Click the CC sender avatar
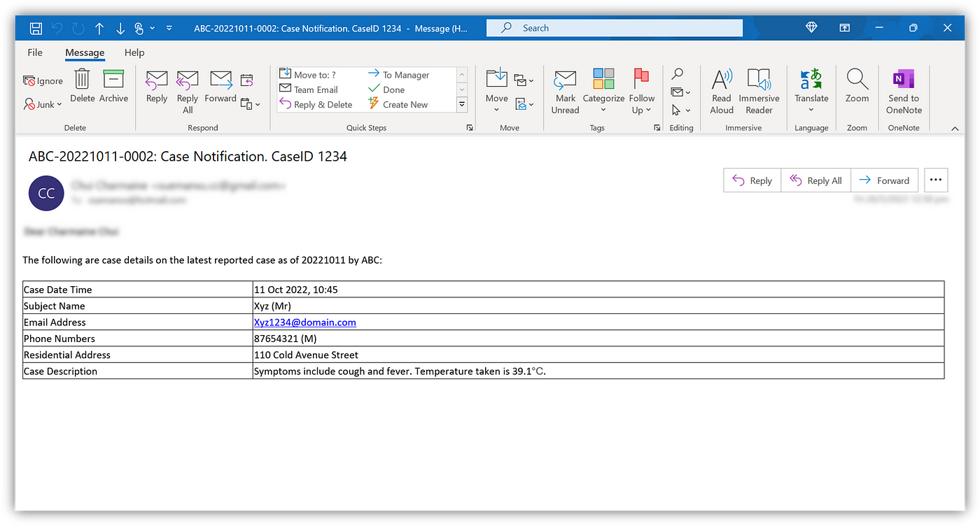 click(x=46, y=193)
